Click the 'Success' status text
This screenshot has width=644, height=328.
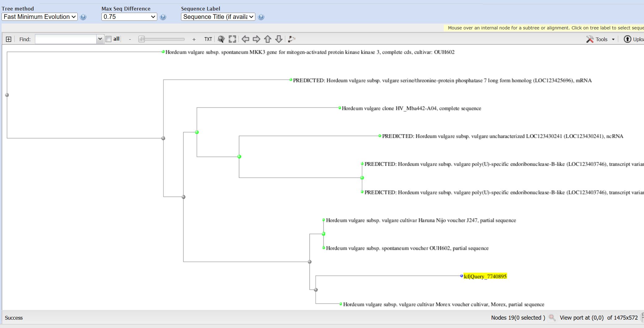pyautogui.click(x=14, y=318)
